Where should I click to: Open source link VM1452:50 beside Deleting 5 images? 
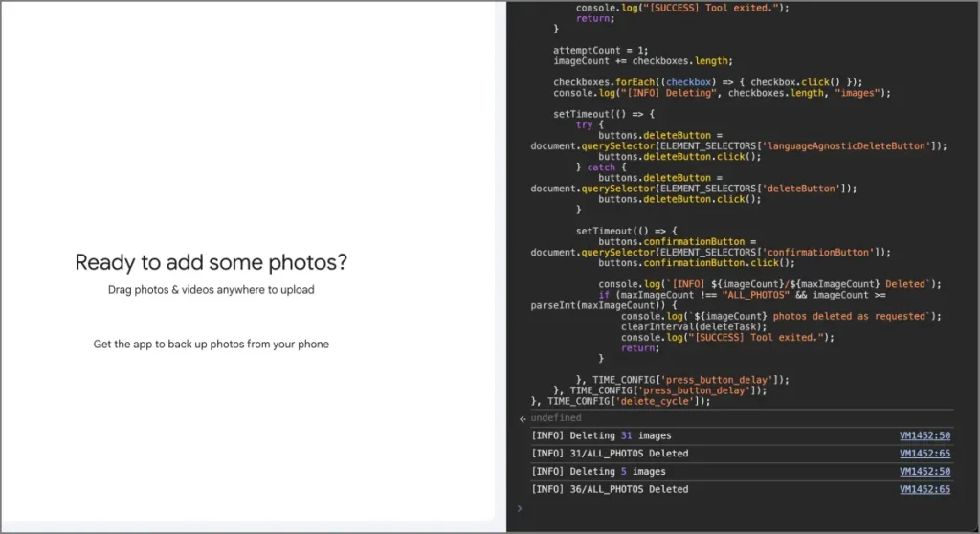924,472
